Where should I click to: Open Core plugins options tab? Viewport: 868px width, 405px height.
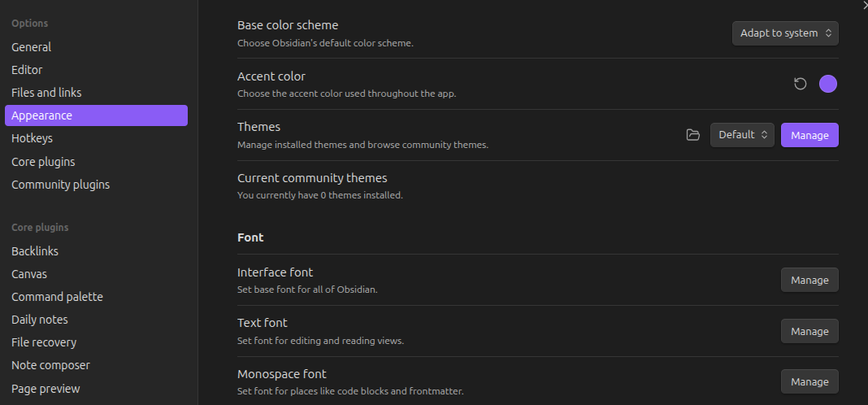click(x=43, y=161)
